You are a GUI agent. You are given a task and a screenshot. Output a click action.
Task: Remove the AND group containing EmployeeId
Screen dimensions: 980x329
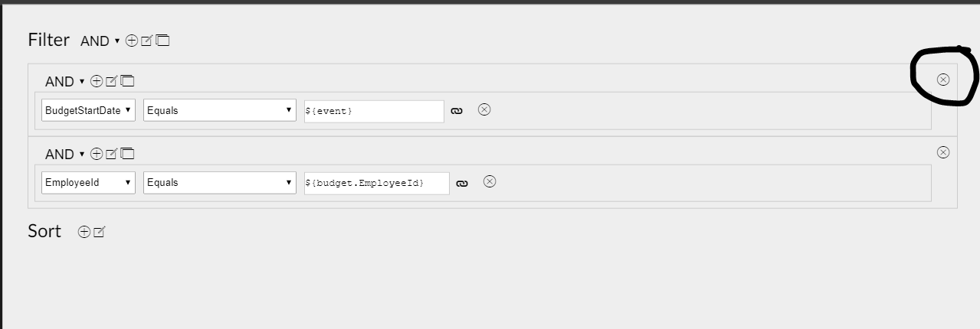[x=943, y=152]
